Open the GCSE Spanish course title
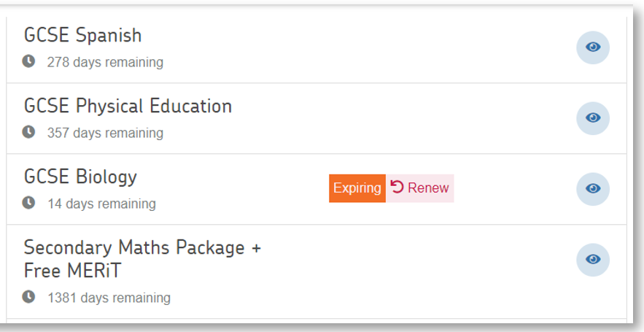 [x=82, y=35]
